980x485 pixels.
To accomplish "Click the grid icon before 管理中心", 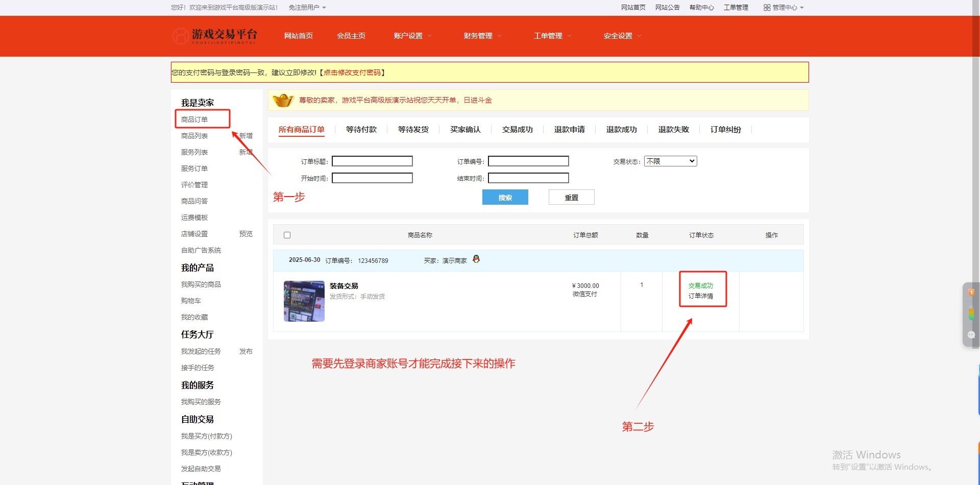I will tap(767, 8).
